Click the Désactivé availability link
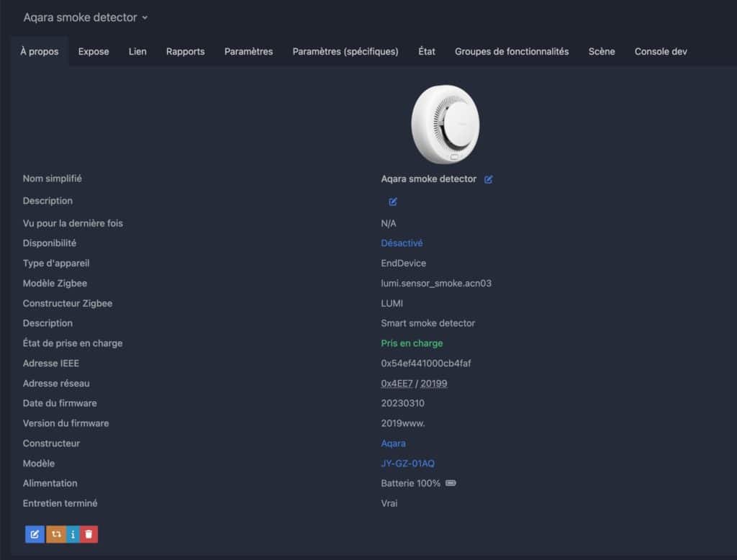Viewport: 737px width, 560px height. [x=402, y=243]
